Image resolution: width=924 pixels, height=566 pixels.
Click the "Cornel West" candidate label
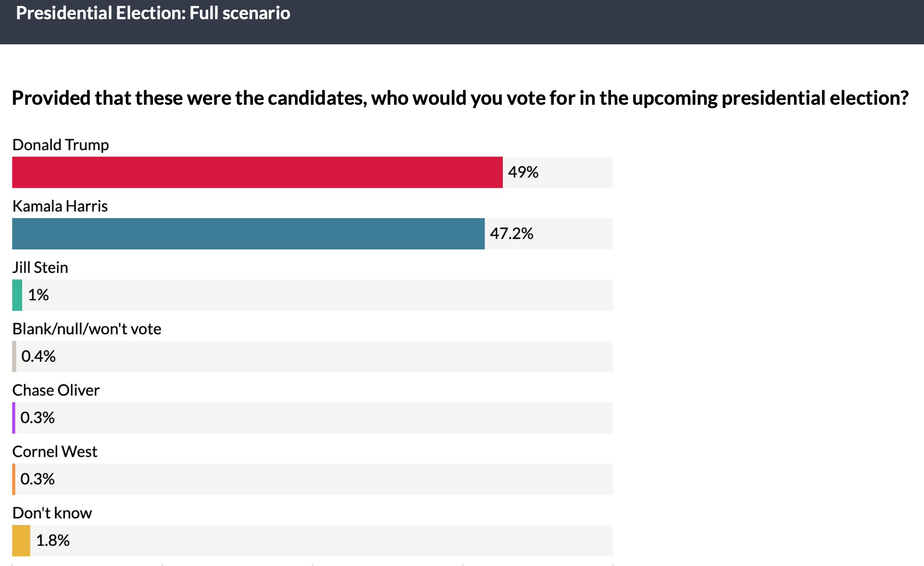click(x=55, y=452)
